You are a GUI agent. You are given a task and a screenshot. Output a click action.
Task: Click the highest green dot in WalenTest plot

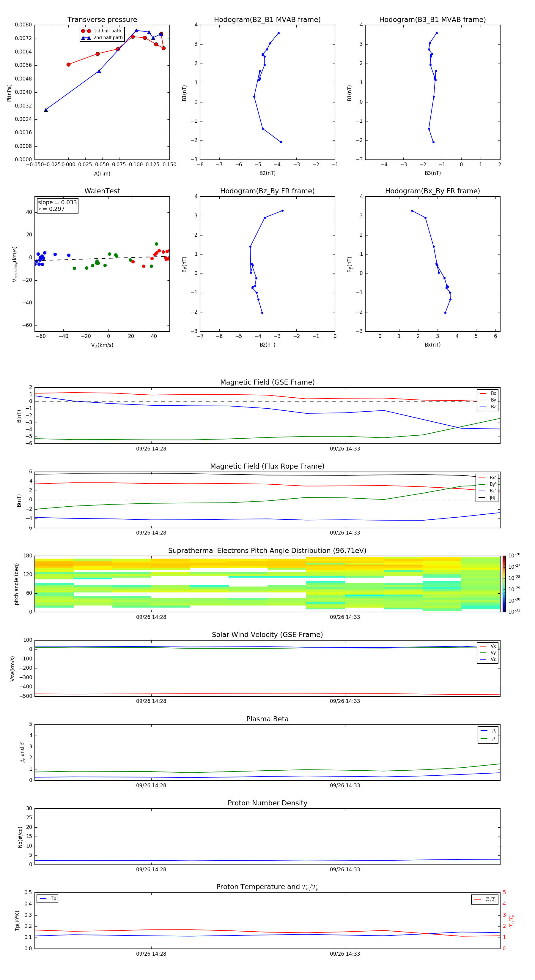coord(157,244)
